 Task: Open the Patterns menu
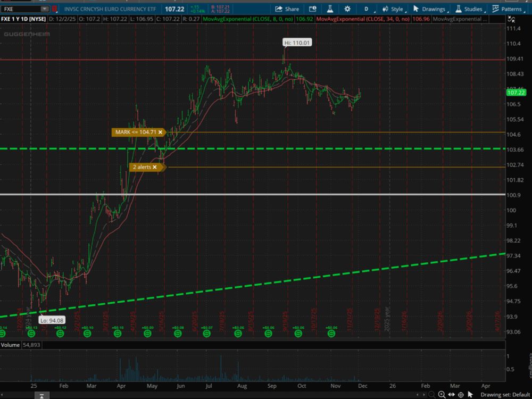508,9
